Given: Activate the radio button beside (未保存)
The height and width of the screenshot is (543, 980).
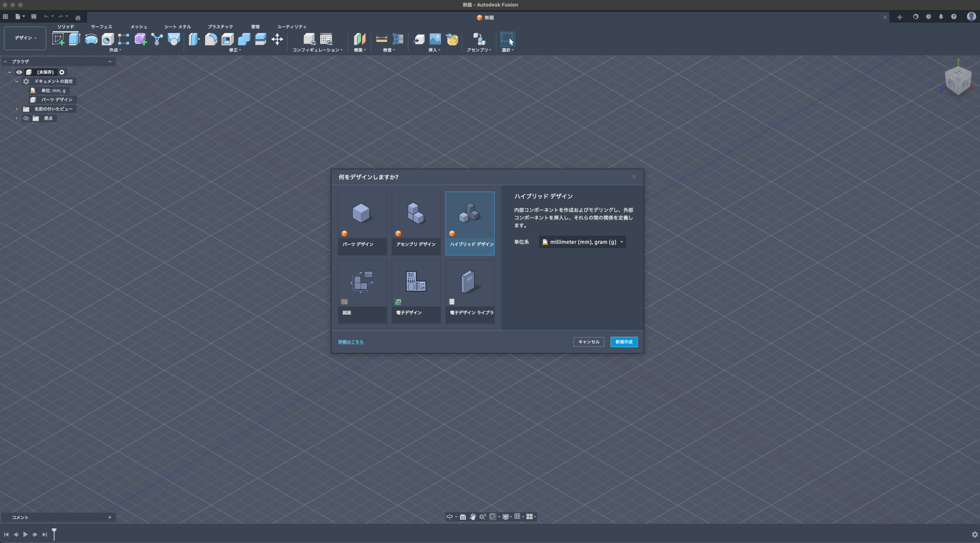Looking at the screenshot, I should tap(62, 72).
